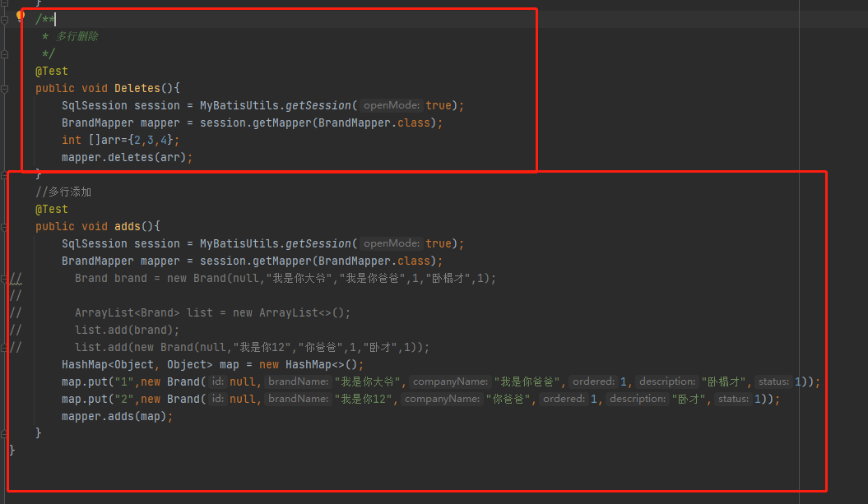Click the description: hint before "卧槢才"

point(667,381)
